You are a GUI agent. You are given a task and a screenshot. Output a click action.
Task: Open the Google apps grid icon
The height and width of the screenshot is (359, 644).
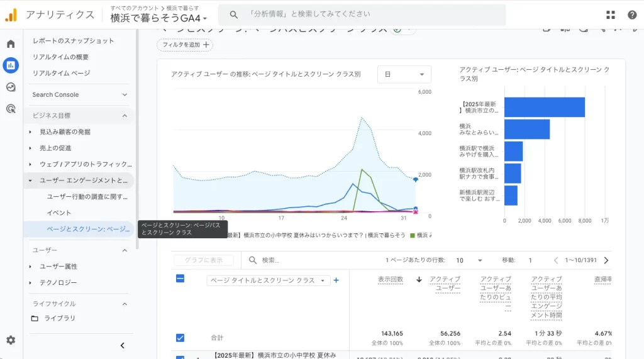coord(611,15)
